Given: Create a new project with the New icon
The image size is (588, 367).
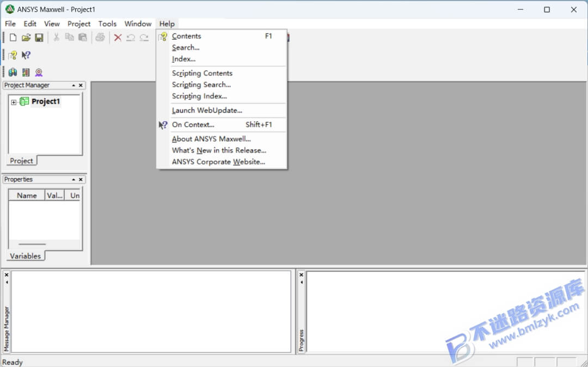Looking at the screenshot, I should (x=13, y=38).
